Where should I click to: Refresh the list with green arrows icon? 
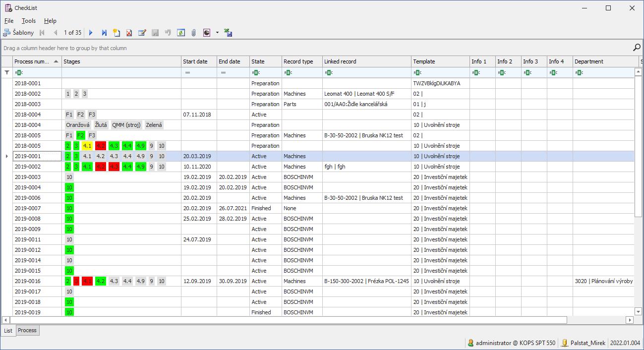click(181, 33)
